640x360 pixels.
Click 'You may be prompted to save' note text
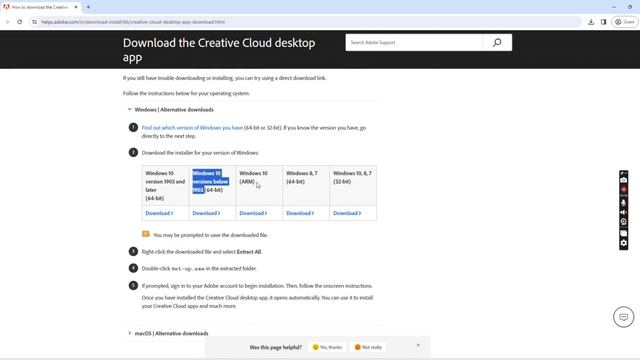pos(210,235)
